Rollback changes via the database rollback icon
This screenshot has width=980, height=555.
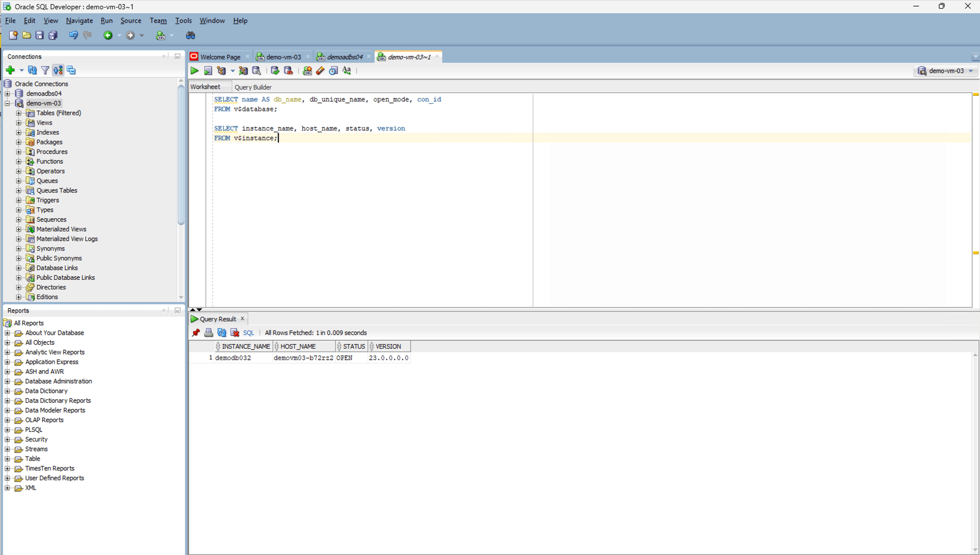pyautogui.click(x=288, y=71)
